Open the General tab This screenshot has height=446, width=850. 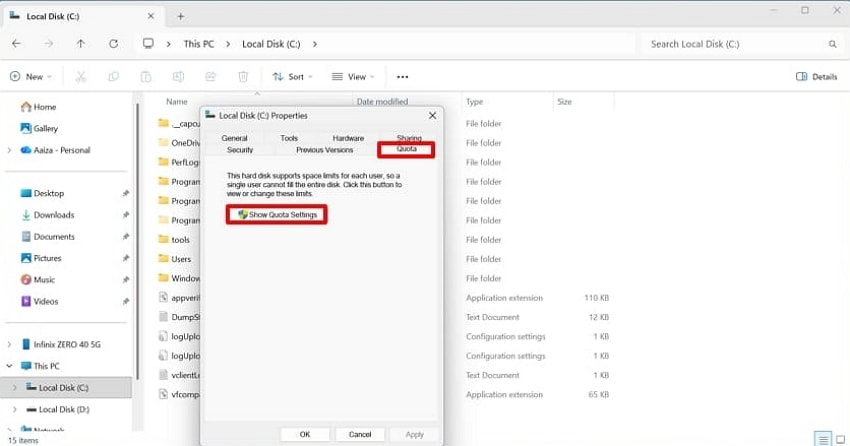pos(234,138)
